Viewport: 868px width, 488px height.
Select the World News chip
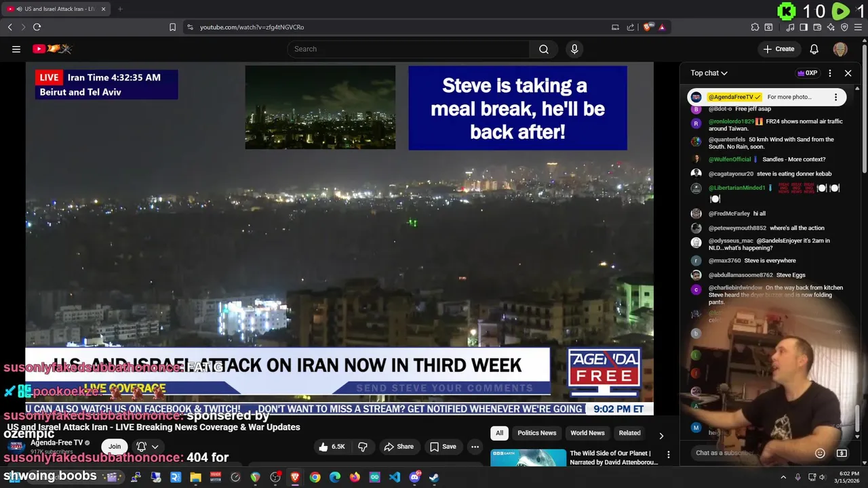pos(587,433)
